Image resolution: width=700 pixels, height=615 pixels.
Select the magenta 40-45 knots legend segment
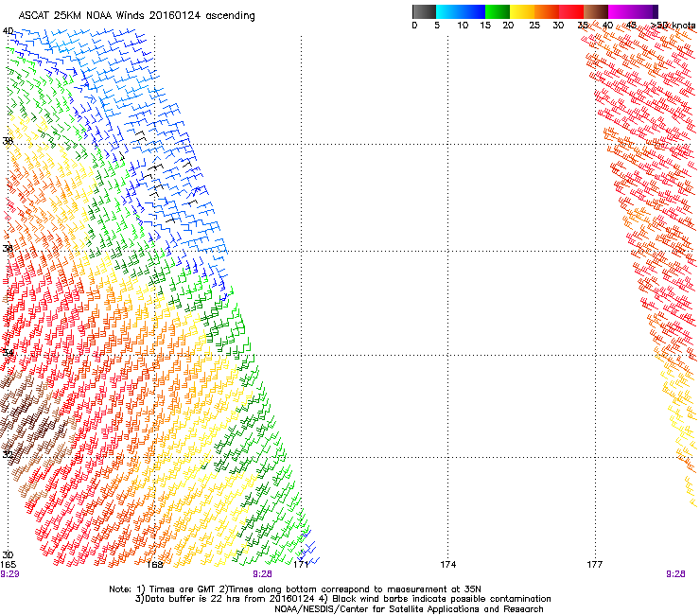pos(621,11)
